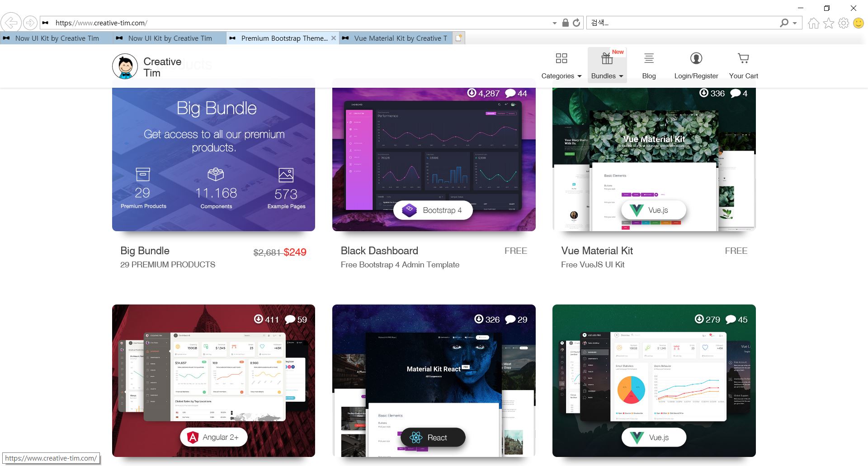The width and height of the screenshot is (868, 466).
Task: Click the 326 downloads count on React card
Action: [492, 319]
